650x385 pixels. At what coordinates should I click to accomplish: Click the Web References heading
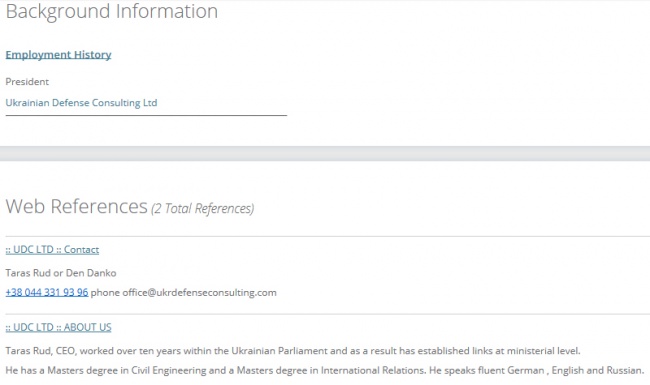point(77,206)
